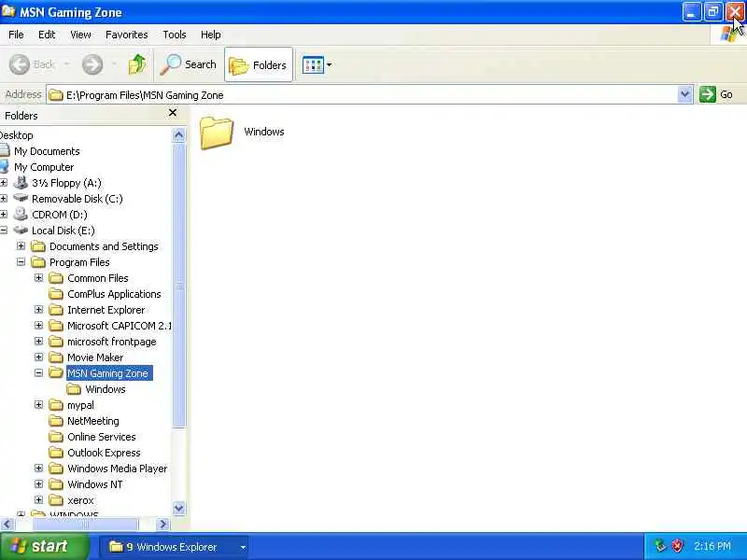This screenshot has width=747, height=560.
Task: Collapse the MSN Gaming Zone node
Action: [38, 372]
